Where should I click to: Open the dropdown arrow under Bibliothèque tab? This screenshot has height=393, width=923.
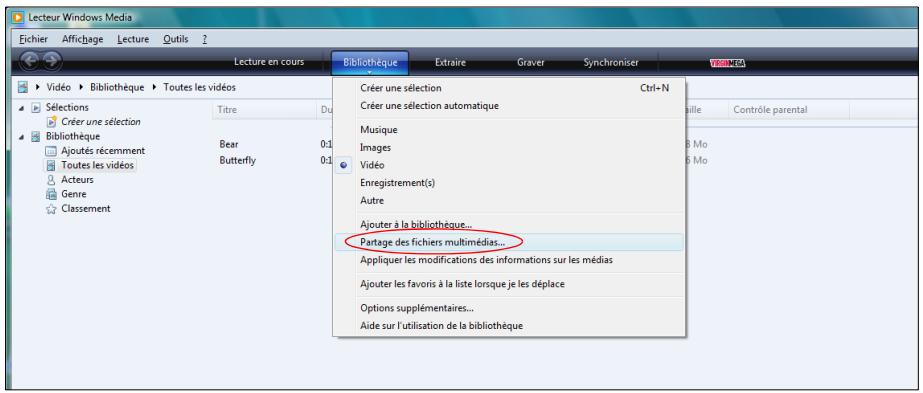coord(370,73)
